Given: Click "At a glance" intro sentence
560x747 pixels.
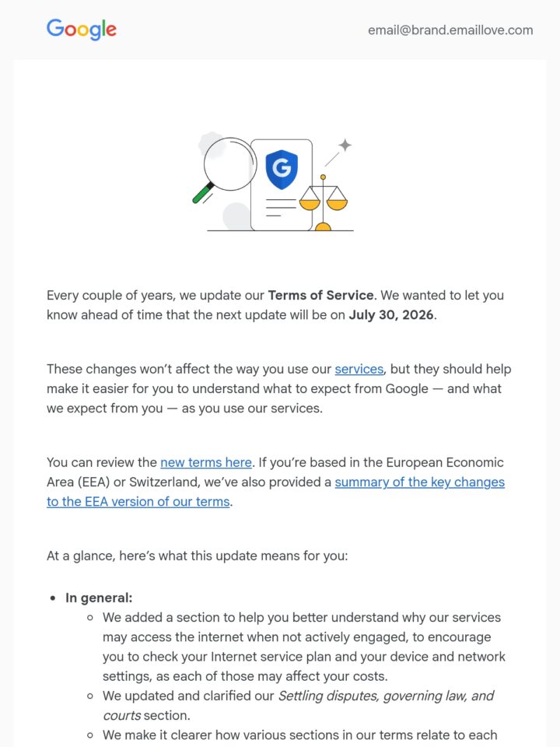Looking at the screenshot, I should pos(197,556).
